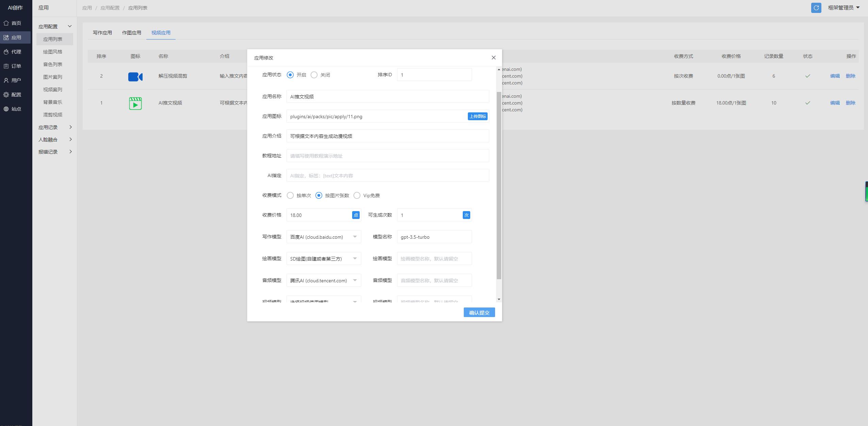
Task: Click the dialog's vertical scrollbar thumb
Action: pos(499,186)
